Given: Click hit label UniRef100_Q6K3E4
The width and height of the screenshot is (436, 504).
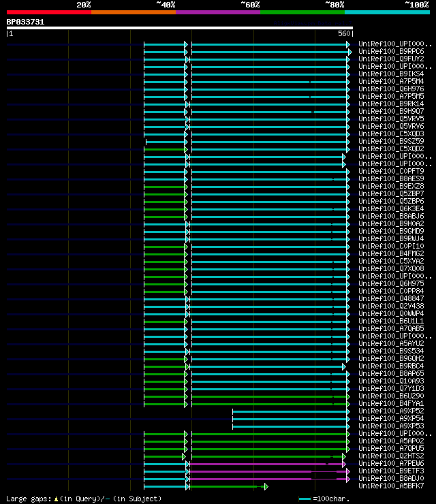Looking at the screenshot, I should pyautogui.click(x=391, y=208).
